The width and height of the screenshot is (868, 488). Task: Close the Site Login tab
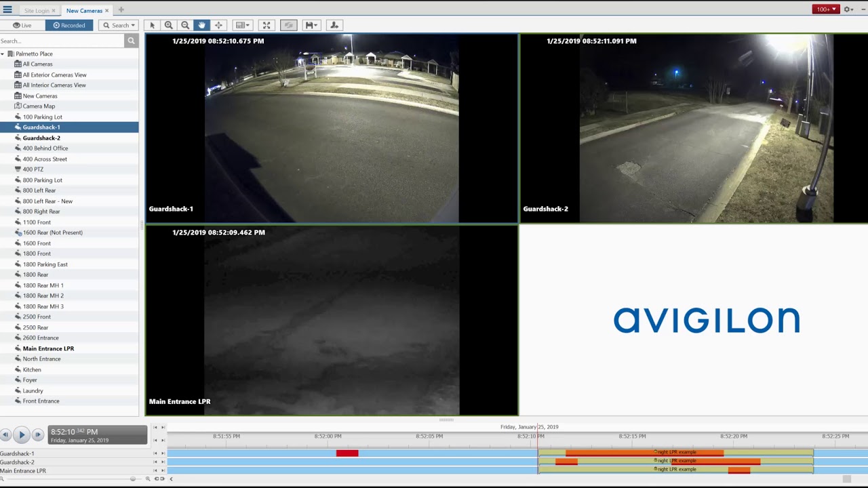pos(54,11)
